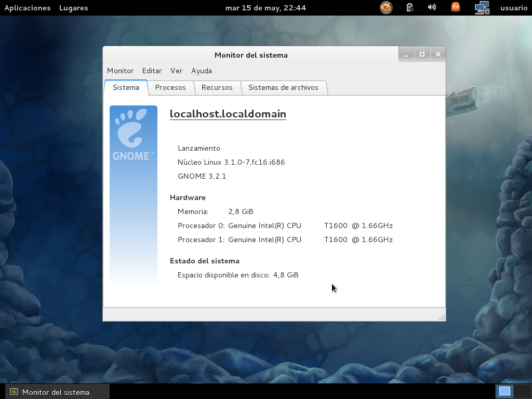
Task: Open the volume speaker icon
Action: click(432, 7)
